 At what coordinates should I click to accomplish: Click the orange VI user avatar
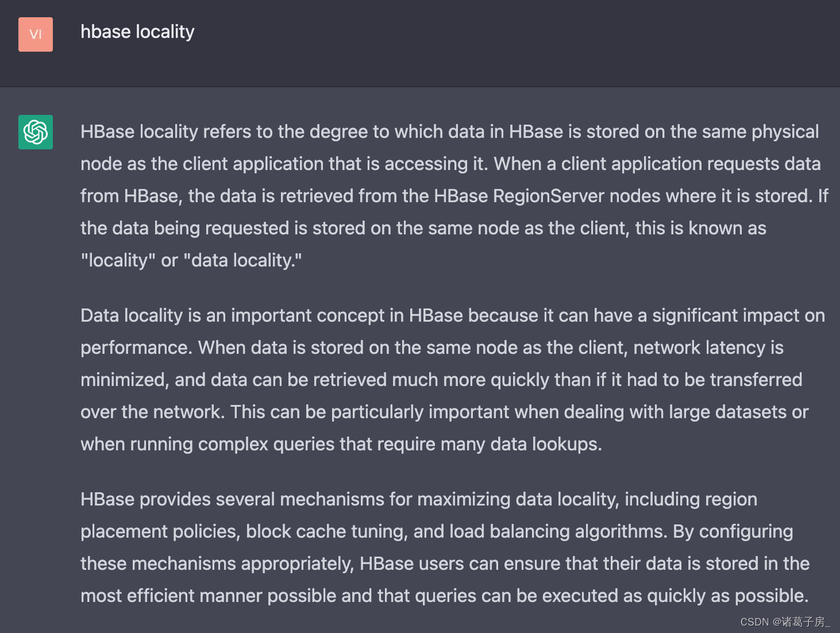tap(36, 34)
